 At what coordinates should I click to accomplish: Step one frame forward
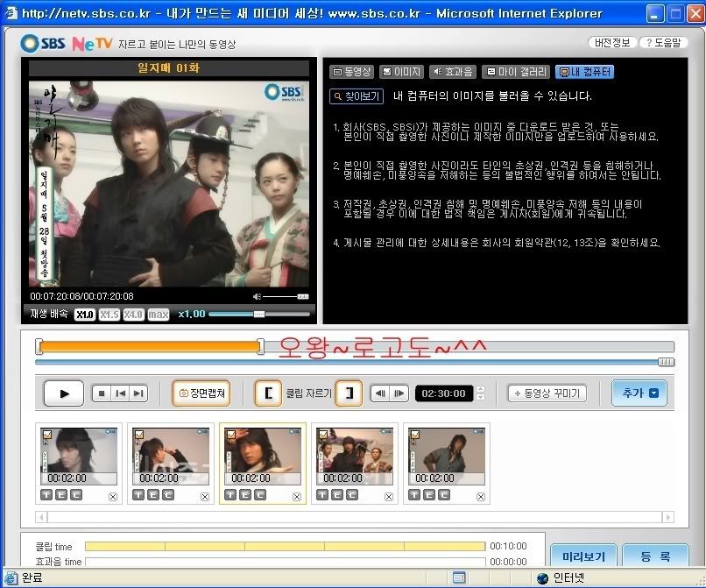click(x=399, y=393)
